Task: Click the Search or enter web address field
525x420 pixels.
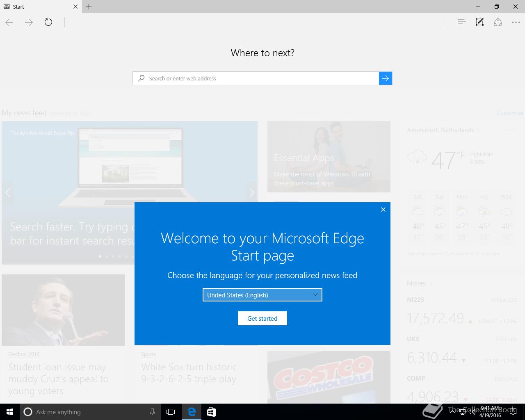Action: (256, 78)
